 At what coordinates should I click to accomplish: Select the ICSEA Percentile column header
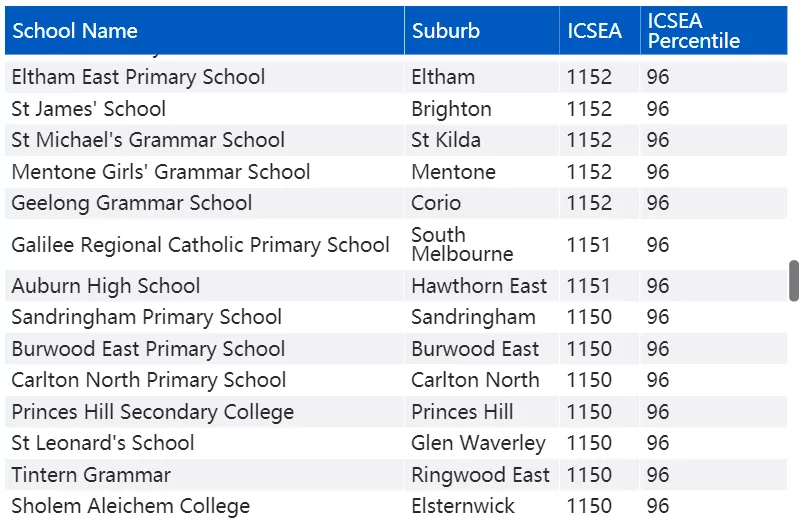click(714, 31)
